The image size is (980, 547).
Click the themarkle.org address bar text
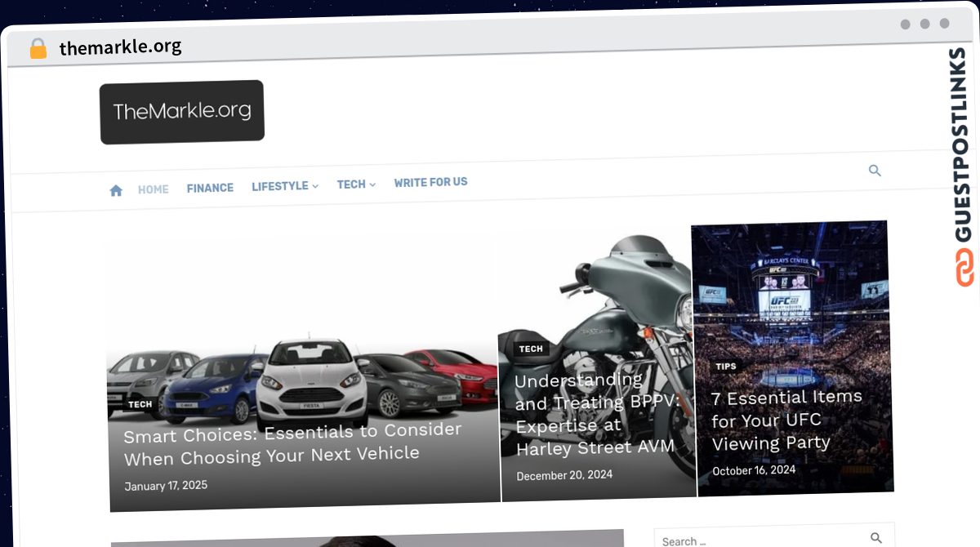click(120, 47)
